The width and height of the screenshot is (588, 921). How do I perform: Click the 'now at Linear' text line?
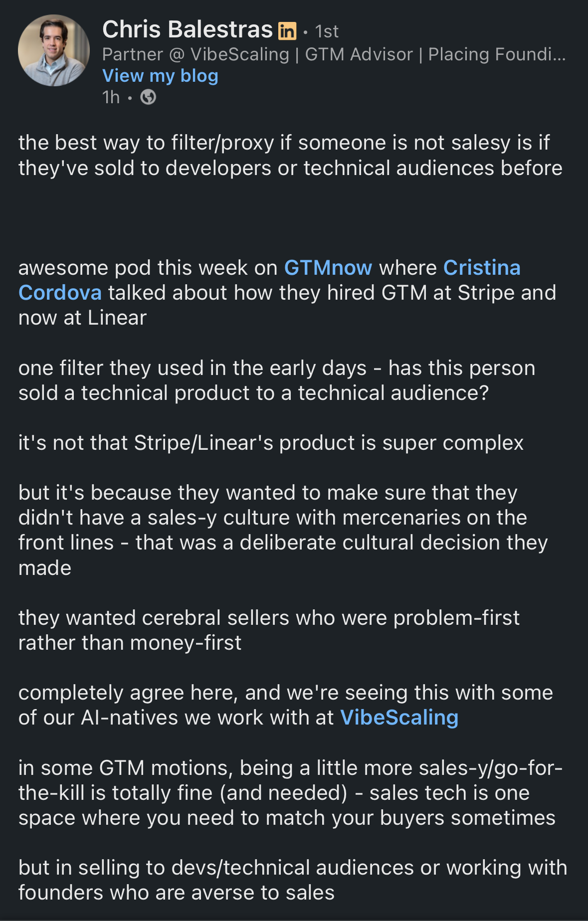point(82,318)
